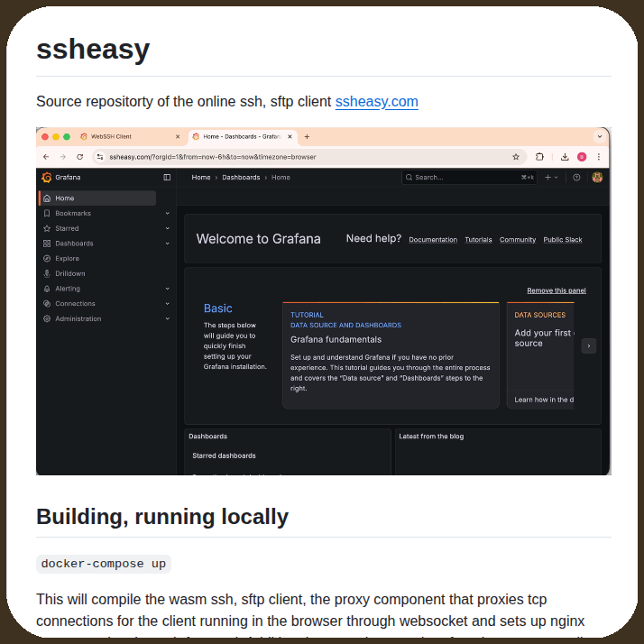Click Starred dashboards text
This screenshot has width=644, height=644.
224,455
